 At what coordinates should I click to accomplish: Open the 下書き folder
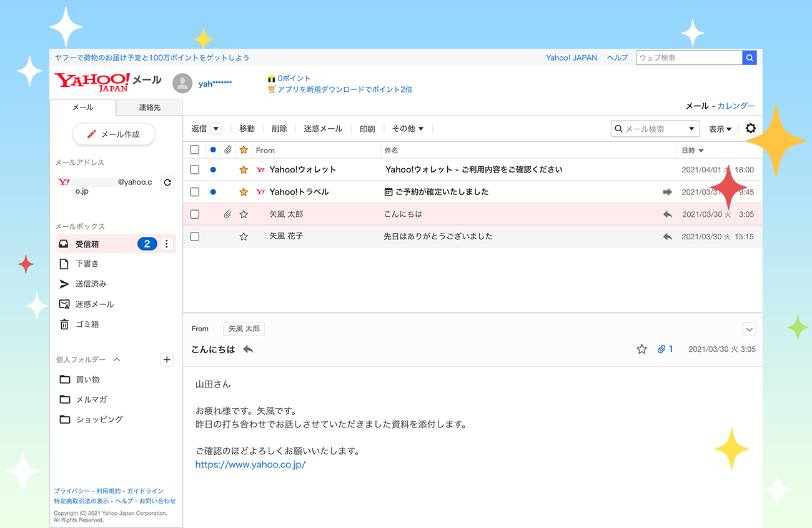[79, 264]
